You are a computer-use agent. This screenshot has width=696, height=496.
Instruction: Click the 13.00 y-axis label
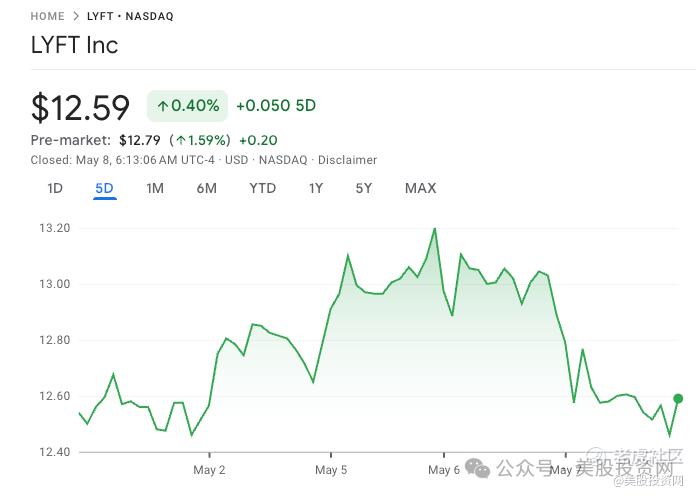click(55, 284)
